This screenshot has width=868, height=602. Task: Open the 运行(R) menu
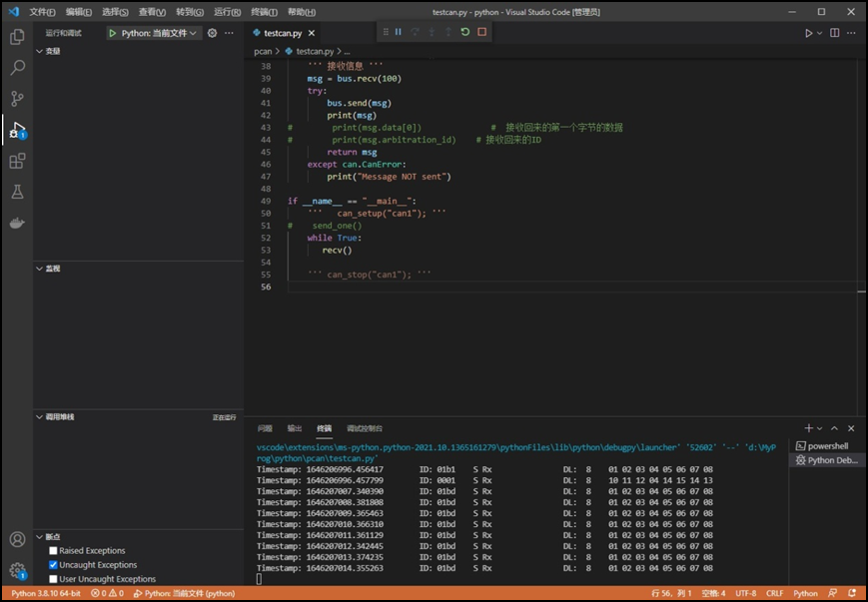tap(228, 12)
